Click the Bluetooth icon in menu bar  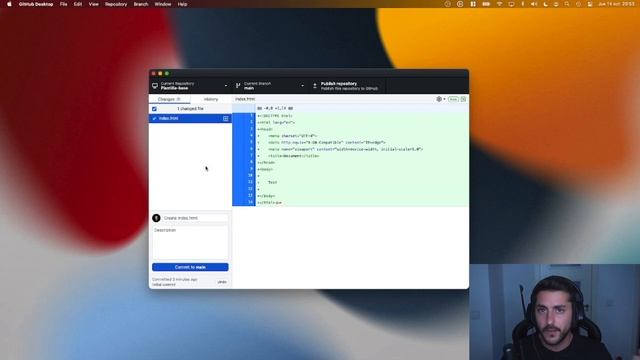click(x=523, y=4)
